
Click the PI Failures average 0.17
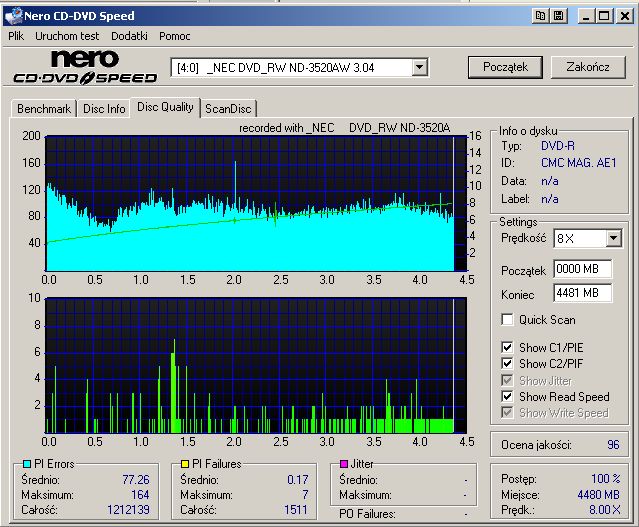(297, 479)
